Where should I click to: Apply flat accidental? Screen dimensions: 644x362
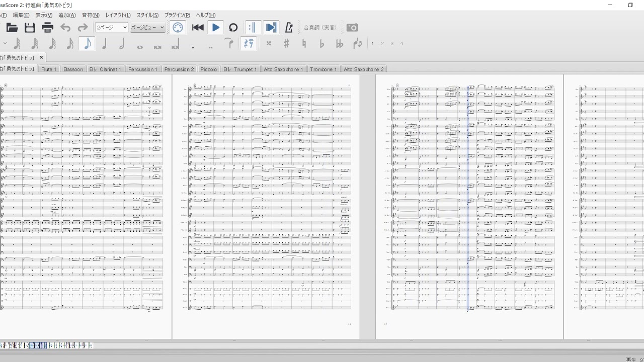(322, 44)
